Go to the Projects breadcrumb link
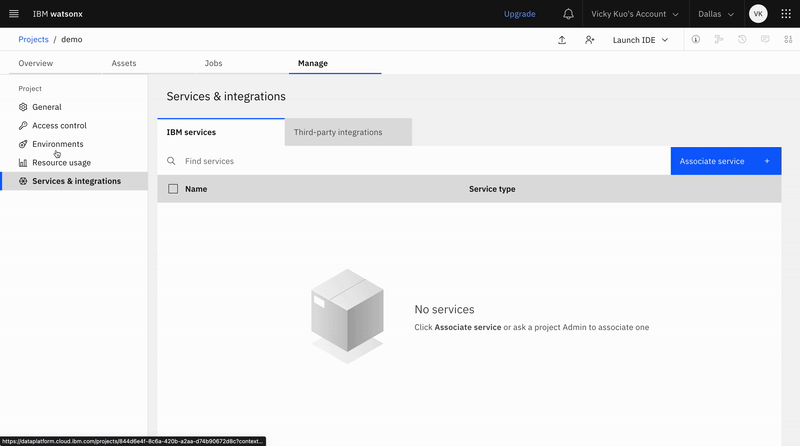This screenshot has width=800, height=446. (33, 40)
